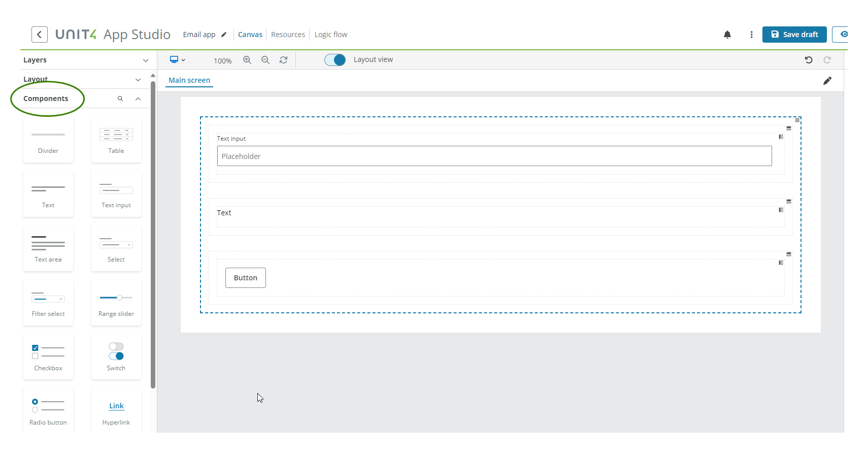
Task: Click the Button element on canvas
Action: pyautogui.click(x=246, y=278)
